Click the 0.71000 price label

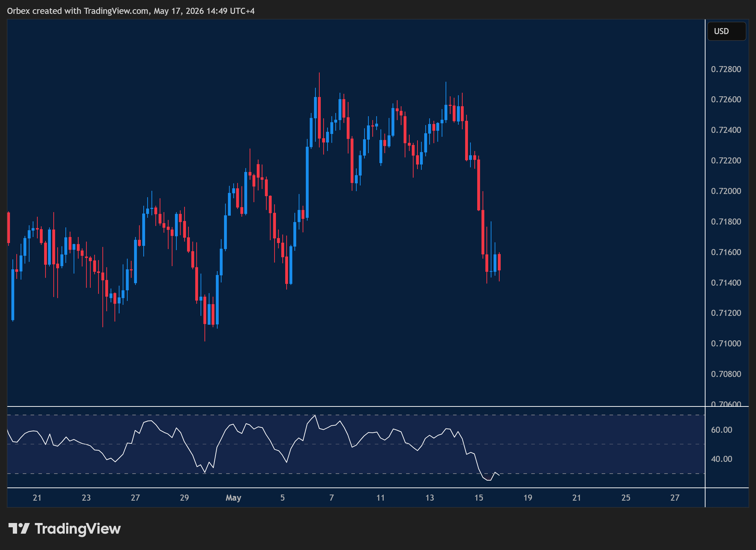click(726, 344)
